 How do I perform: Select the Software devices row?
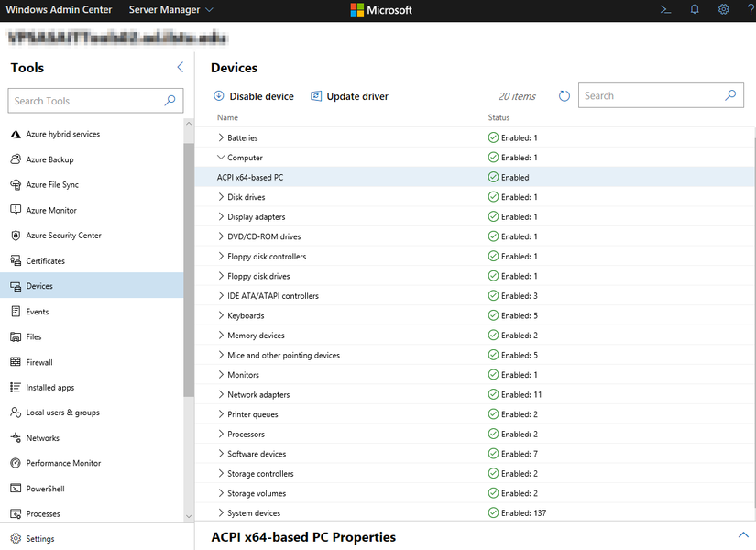(475, 454)
